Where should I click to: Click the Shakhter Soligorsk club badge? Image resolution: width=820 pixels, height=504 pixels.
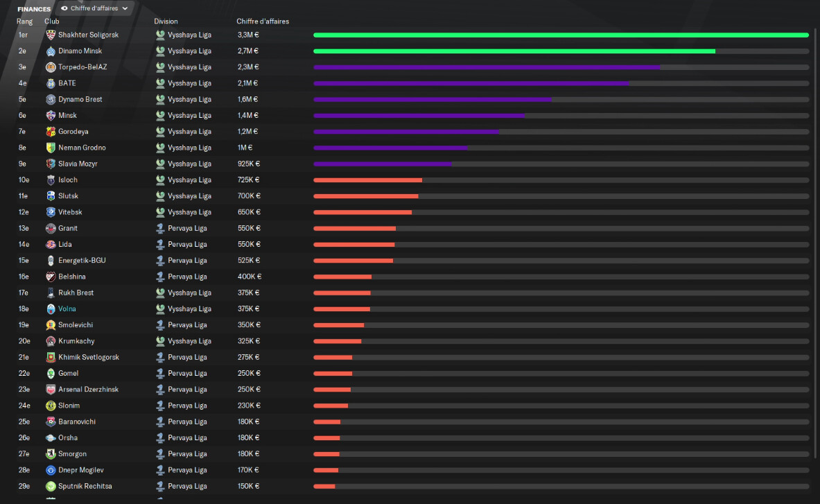pyautogui.click(x=51, y=35)
